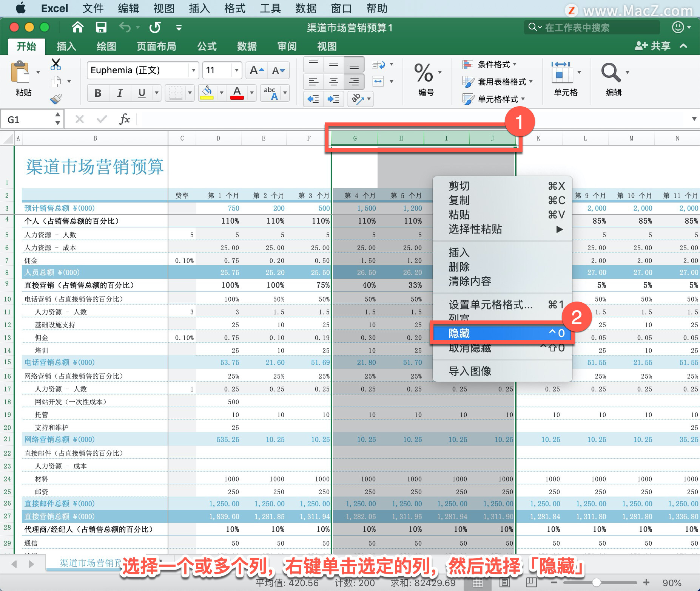
Task: Click the search in worksheet field
Action: (x=592, y=27)
